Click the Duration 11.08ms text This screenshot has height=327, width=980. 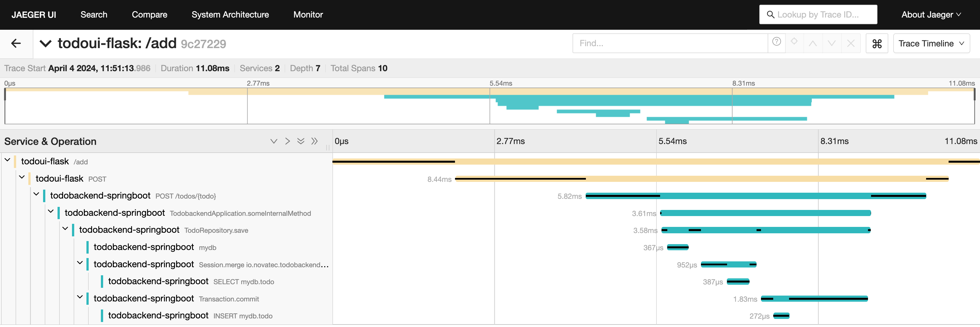[195, 68]
